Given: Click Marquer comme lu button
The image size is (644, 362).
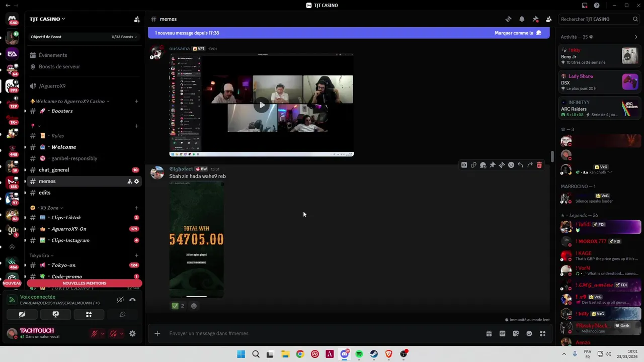Looking at the screenshot, I should point(518,33).
